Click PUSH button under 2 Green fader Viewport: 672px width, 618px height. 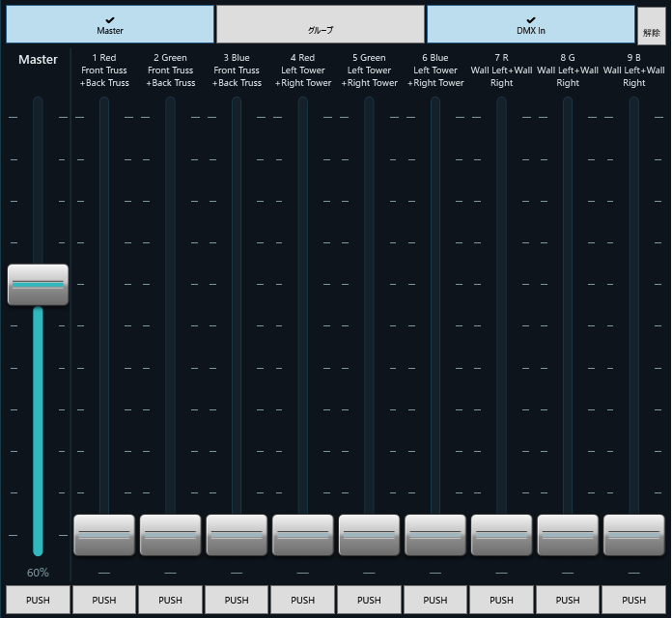point(170,600)
